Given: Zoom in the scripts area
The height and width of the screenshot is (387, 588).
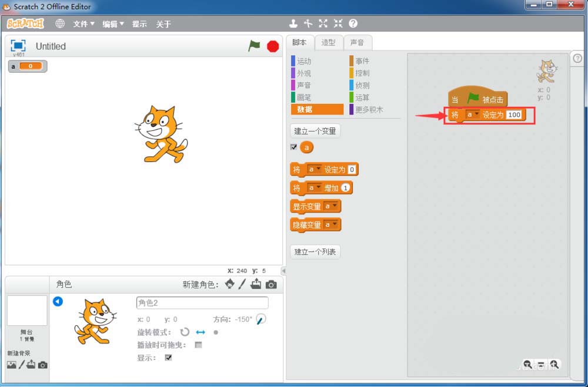Looking at the screenshot, I should tap(554, 364).
